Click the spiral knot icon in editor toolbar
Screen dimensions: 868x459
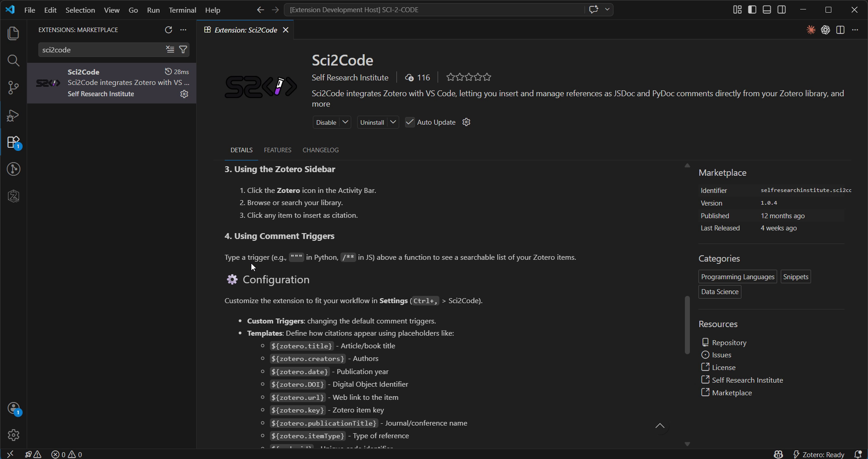(826, 30)
